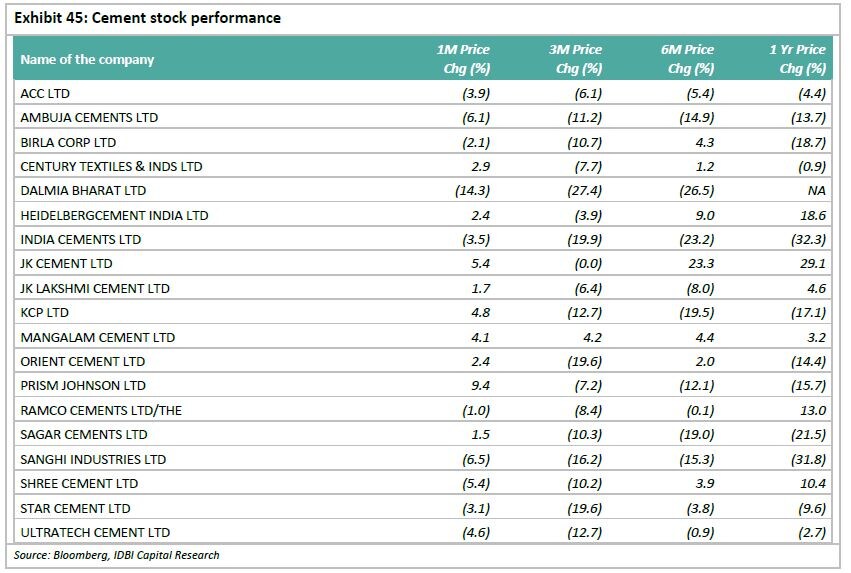Click the 'Source: Bloomberg, IDBI Capital Research' footnote

(116, 555)
